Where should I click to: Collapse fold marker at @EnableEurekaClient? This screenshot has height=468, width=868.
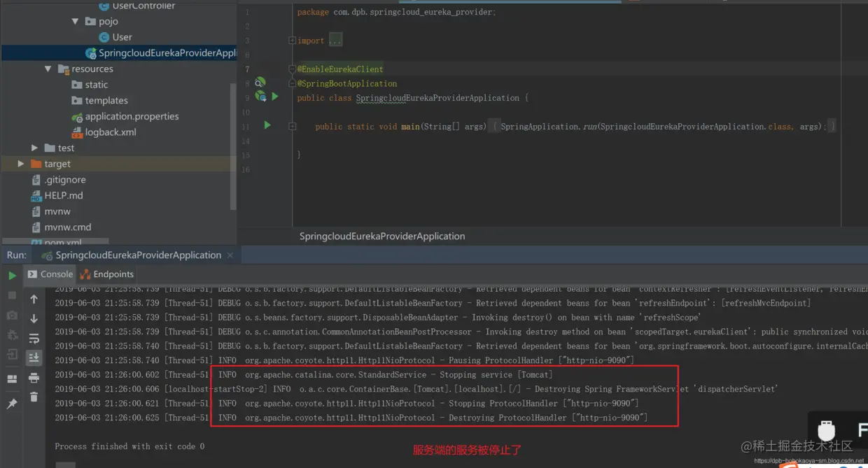point(292,69)
